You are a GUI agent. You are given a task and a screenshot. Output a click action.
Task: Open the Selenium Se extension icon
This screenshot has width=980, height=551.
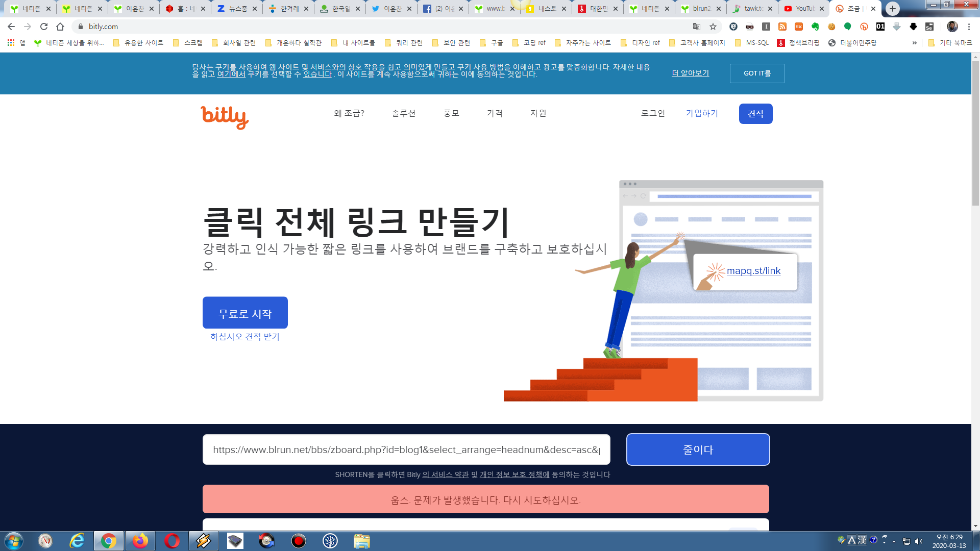pos(929,27)
